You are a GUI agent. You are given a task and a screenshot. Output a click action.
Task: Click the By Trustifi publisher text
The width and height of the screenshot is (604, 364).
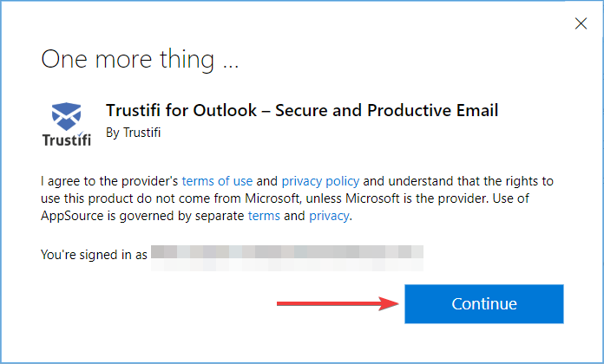[x=134, y=133]
